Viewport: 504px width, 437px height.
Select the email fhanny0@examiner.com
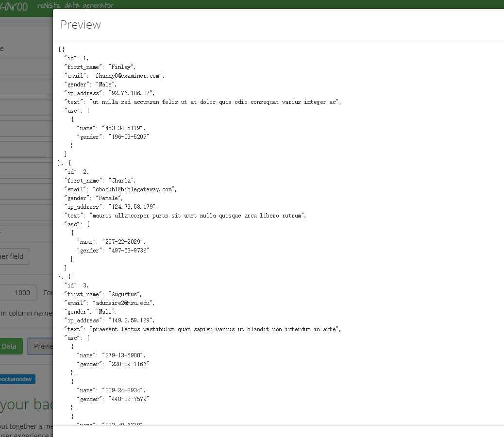point(129,76)
